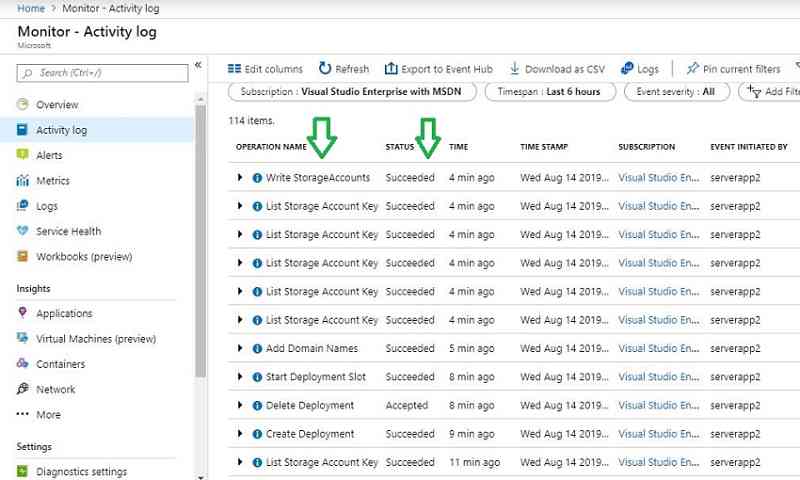Open the Subscription filter pill

pos(352,92)
